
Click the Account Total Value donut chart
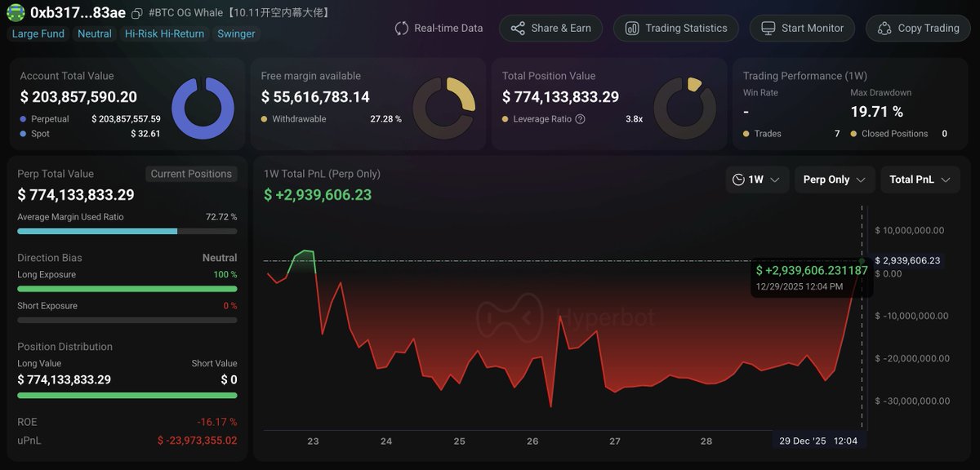point(203,108)
